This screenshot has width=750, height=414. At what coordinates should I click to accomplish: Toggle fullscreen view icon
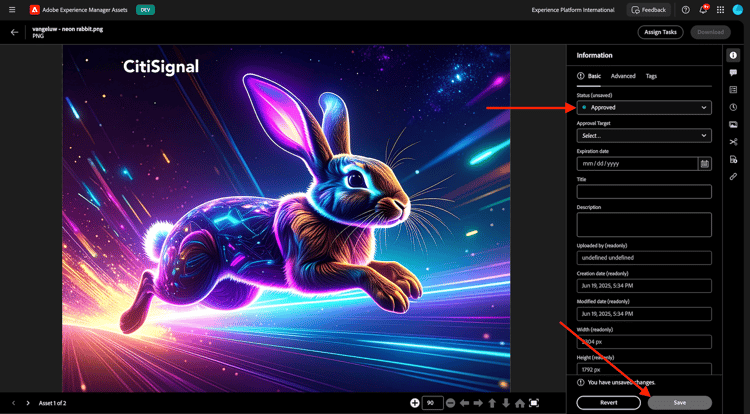coord(534,403)
